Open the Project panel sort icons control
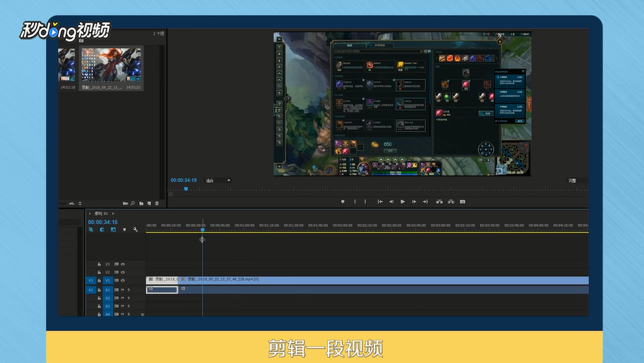The width and height of the screenshot is (644, 363). [x=80, y=203]
